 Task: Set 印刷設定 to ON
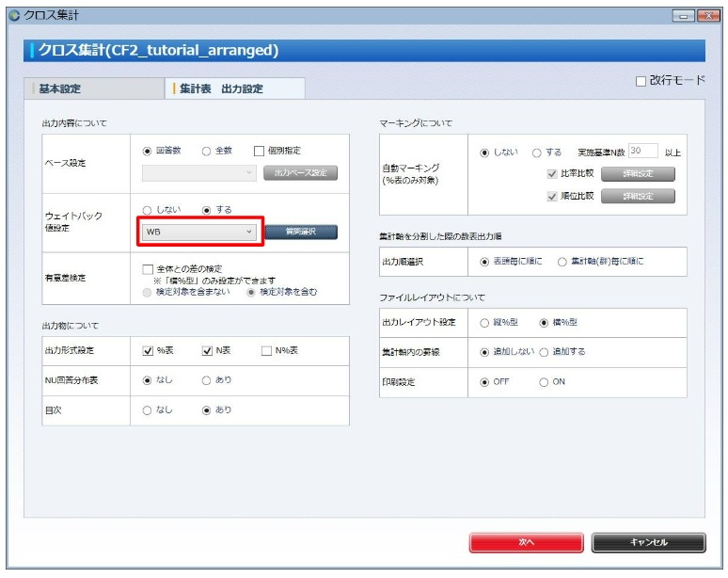pos(545,382)
